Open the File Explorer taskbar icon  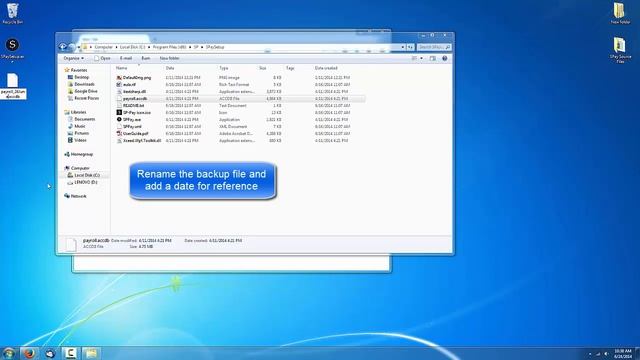pos(91,353)
